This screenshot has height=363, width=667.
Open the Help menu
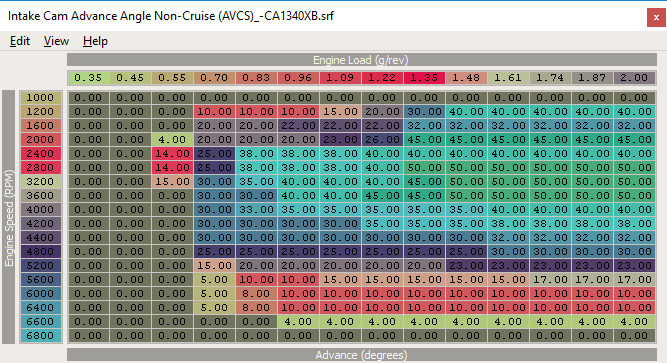pyautogui.click(x=95, y=41)
